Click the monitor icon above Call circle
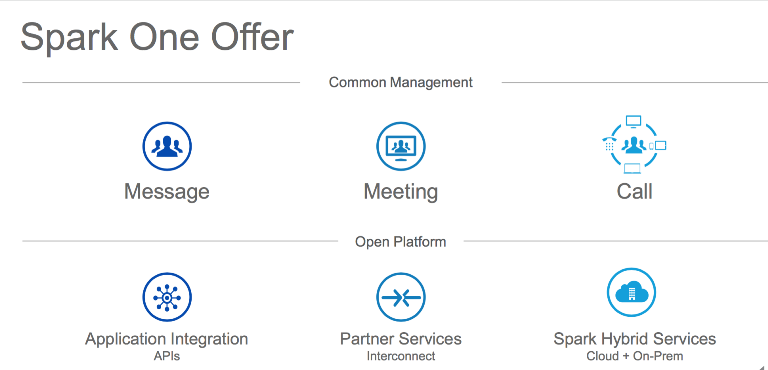This screenshot has width=768, height=370. (634, 121)
